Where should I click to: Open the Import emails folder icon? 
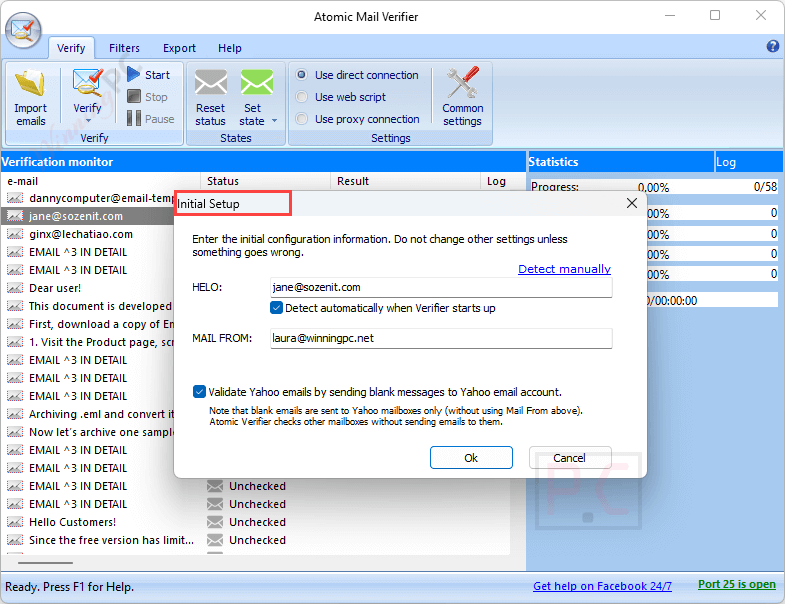point(30,83)
